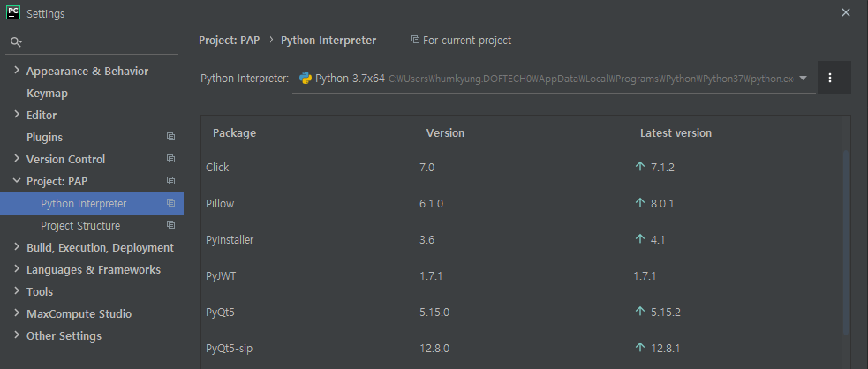Click the PyCharm logo in title bar
868x369 pixels.
click(12, 12)
